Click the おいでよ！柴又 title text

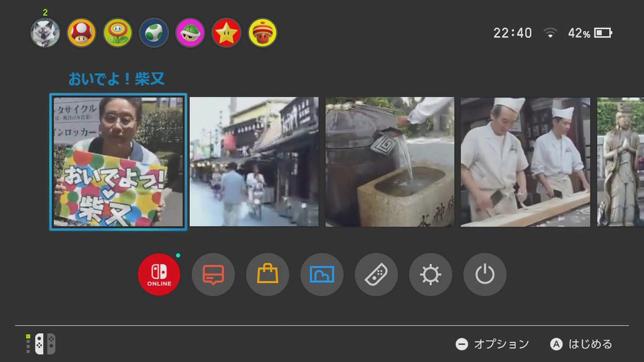tap(116, 78)
